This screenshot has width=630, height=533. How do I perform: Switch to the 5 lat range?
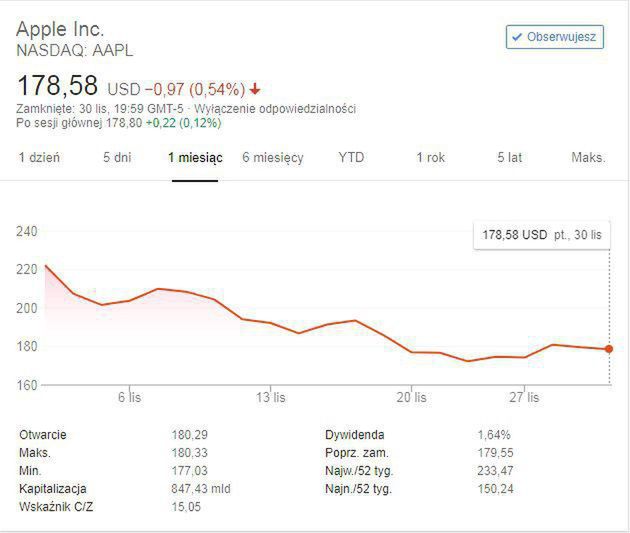509,158
